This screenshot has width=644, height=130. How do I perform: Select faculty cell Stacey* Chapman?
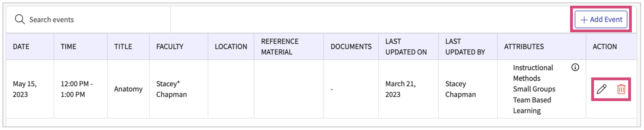coord(172,89)
